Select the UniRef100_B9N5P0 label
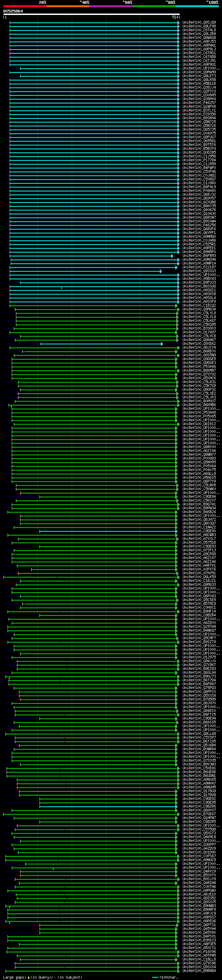 pos(199,252)
